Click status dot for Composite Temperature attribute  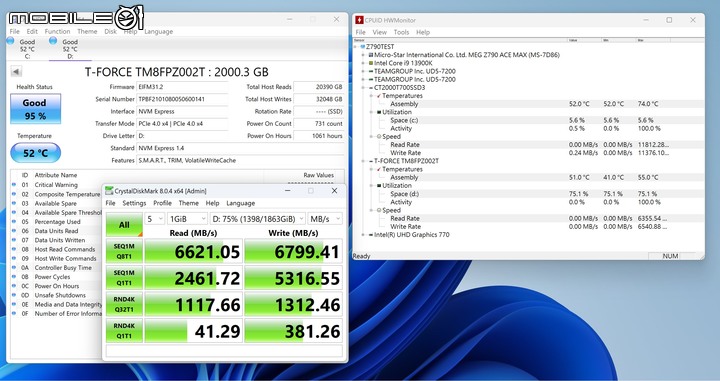[14, 194]
